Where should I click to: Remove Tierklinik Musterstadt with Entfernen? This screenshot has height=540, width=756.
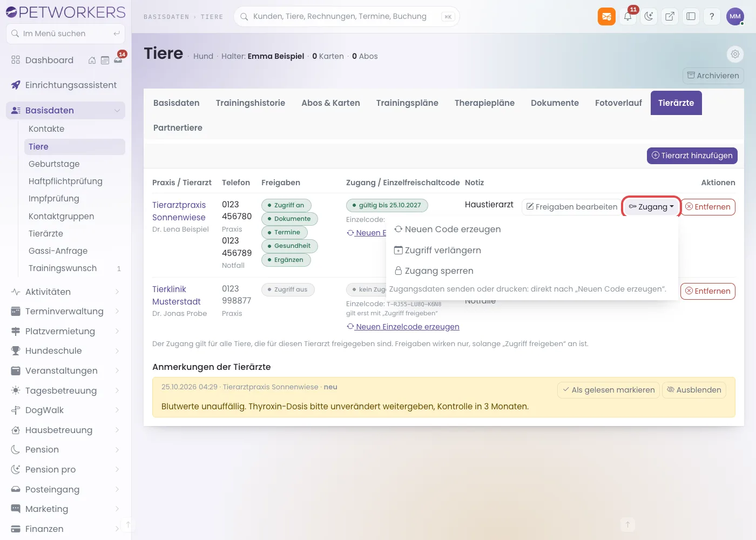pyautogui.click(x=707, y=291)
